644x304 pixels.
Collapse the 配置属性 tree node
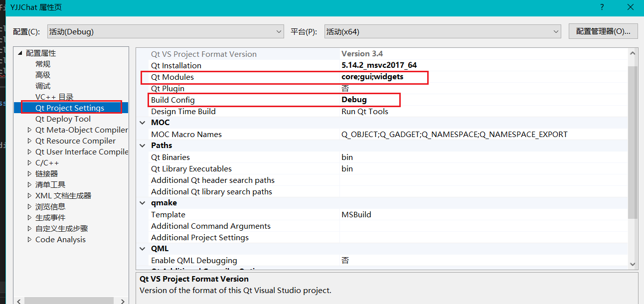[20, 53]
